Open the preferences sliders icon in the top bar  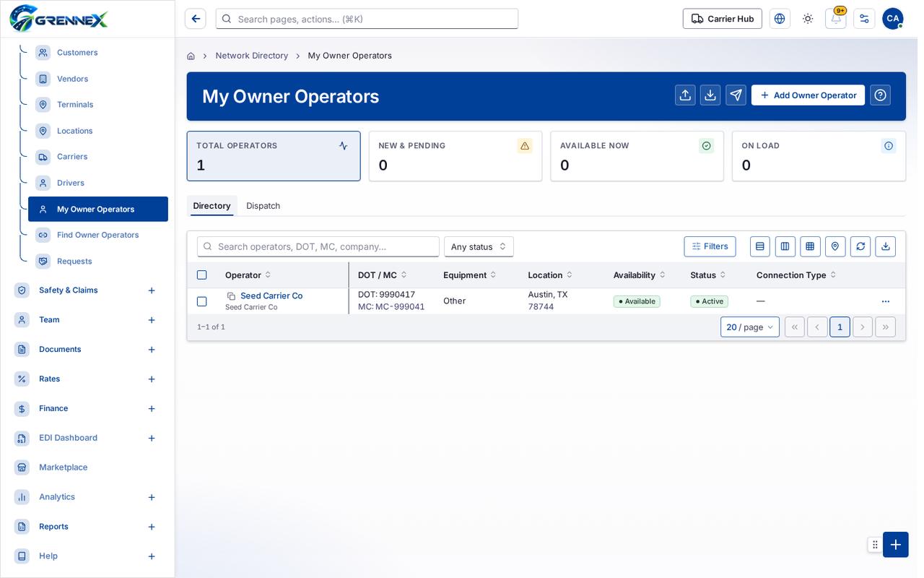pyautogui.click(x=864, y=19)
